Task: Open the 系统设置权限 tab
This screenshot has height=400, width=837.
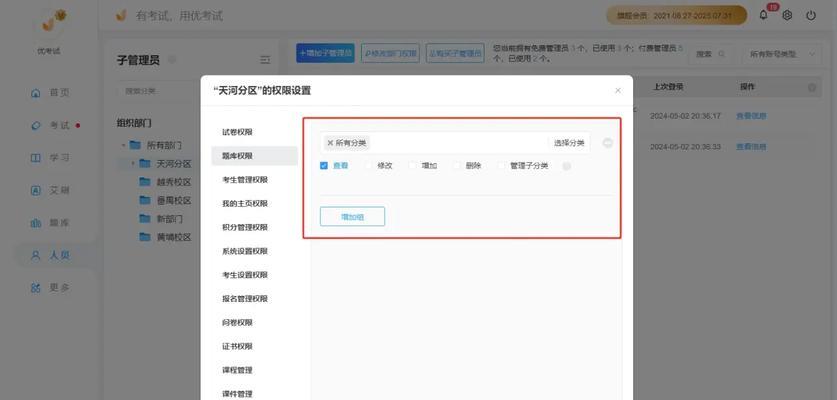Action: [254, 251]
